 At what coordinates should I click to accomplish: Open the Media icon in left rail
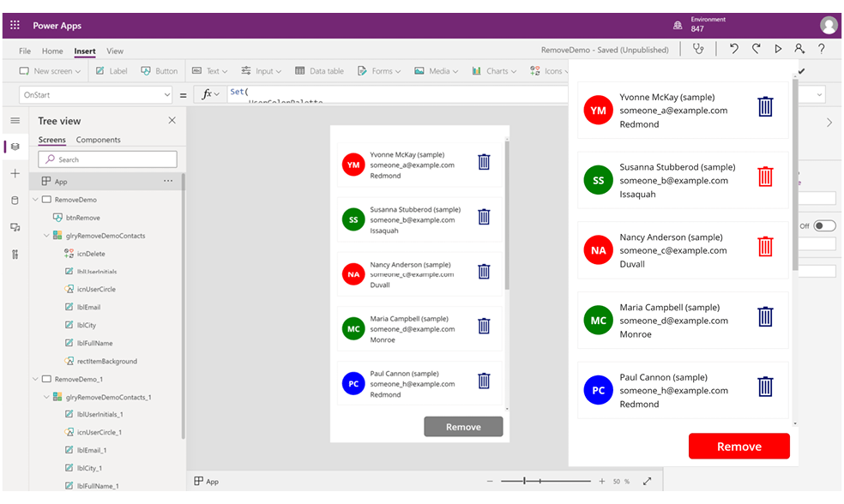(15, 227)
